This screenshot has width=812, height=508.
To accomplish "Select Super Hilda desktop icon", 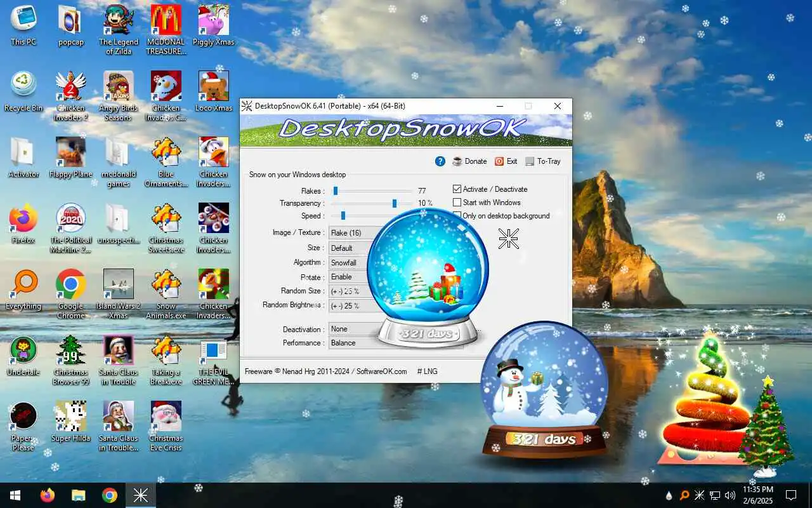I will point(70,422).
